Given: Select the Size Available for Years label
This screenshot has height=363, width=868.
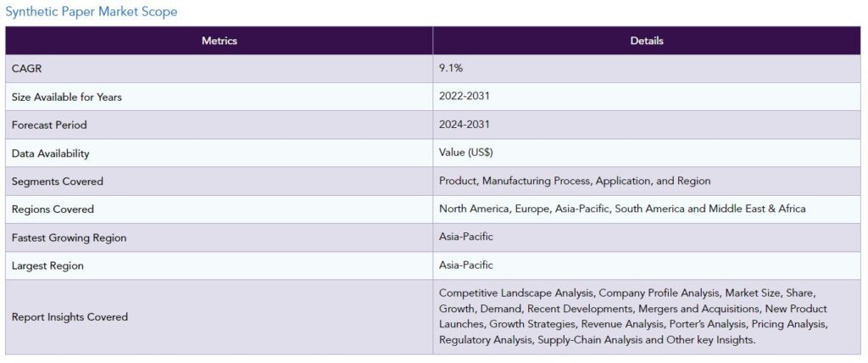Looking at the screenshot, I should tap(67, 97).
